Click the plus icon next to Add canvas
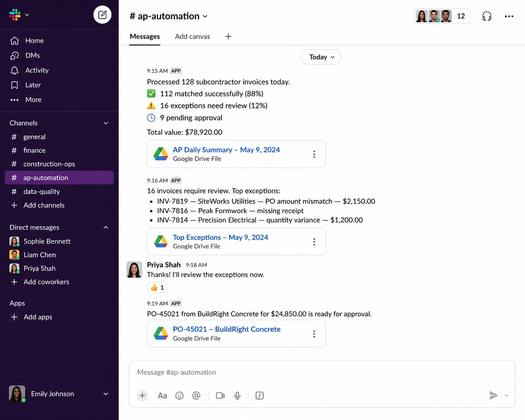Screen dimensions: 525x420 click(x=228, y=36)
